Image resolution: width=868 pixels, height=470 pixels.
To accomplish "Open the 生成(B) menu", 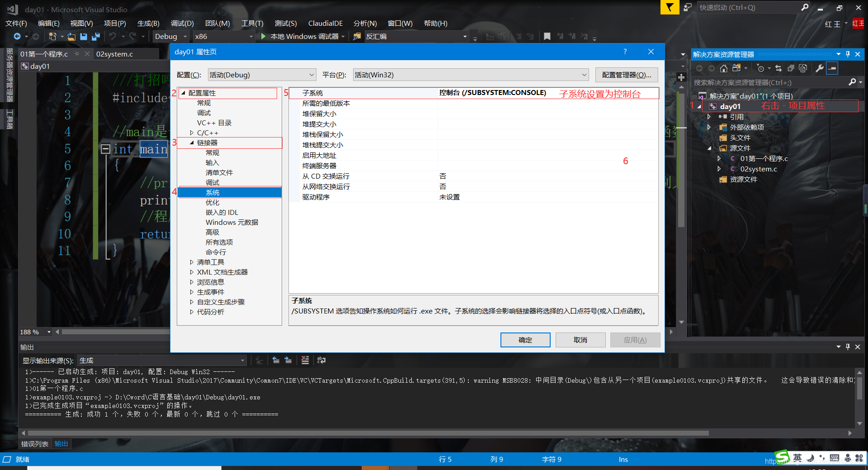I will coord(148,24).
